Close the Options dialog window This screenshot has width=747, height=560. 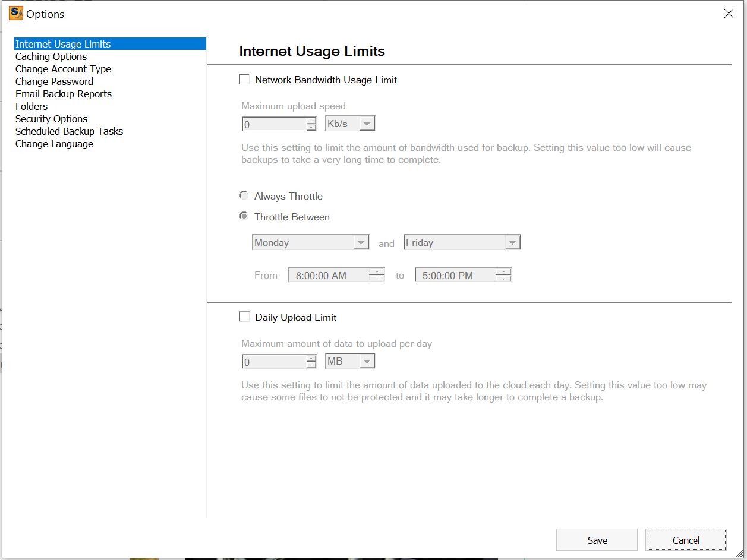pos(729,14)
